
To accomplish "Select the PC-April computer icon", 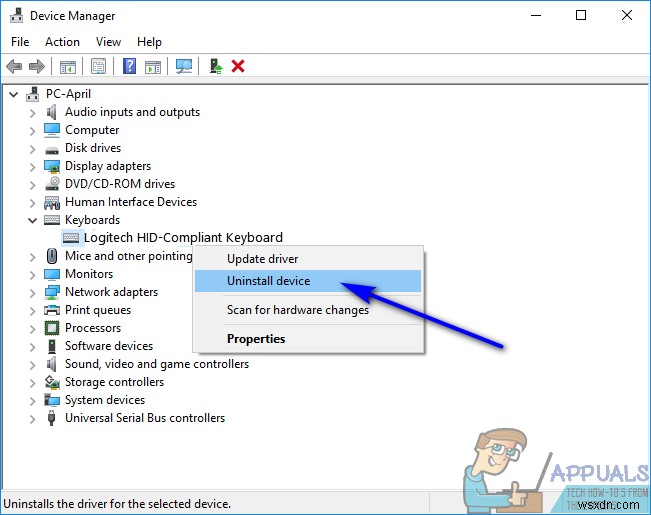I will 32,94.
